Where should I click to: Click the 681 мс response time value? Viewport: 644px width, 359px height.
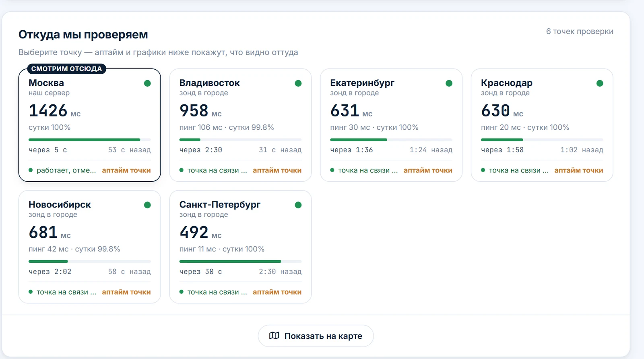50,232
